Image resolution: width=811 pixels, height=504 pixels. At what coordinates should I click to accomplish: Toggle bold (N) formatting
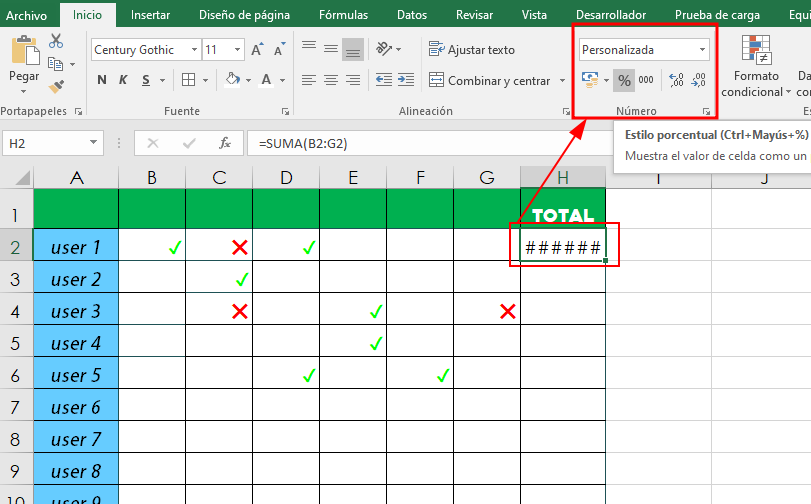coord(102,80)
